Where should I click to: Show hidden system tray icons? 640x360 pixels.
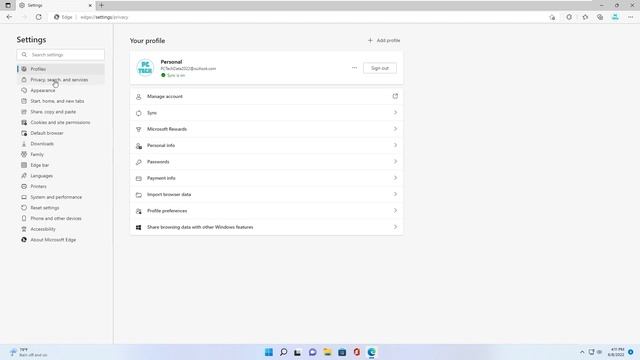point(582,352)
